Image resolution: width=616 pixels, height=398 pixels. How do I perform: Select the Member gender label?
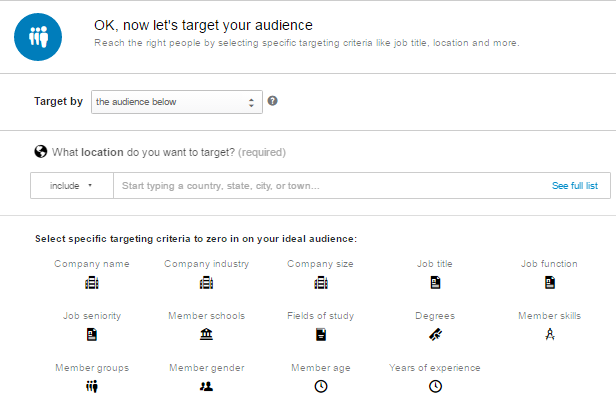[207, 368]
